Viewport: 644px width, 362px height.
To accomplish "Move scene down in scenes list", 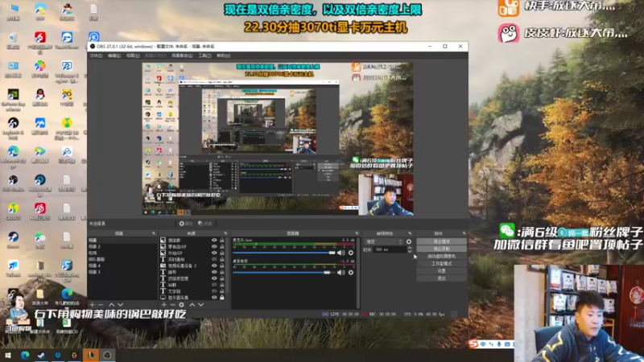I will click(x=120, y=305).
